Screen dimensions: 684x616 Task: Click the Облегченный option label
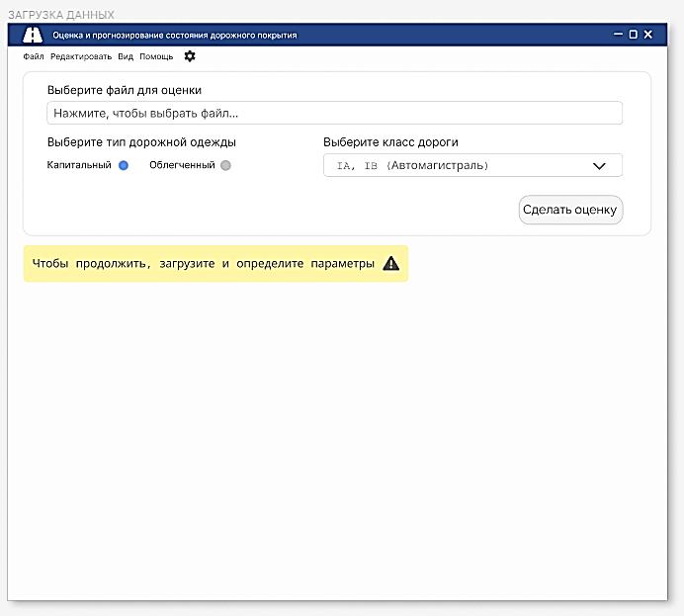[x=182, y=165]
